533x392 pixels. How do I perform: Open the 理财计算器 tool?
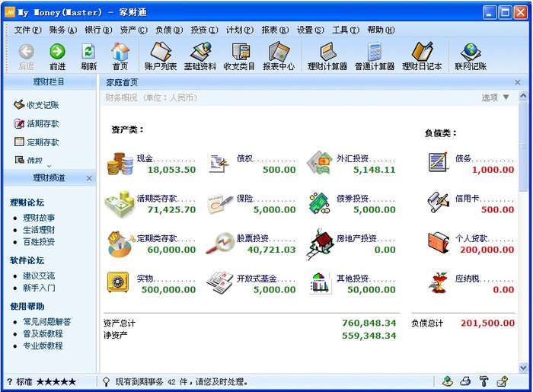click(x=327, y=56)
